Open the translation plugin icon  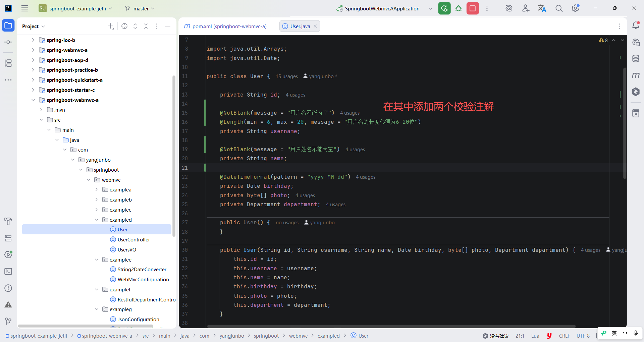click(542, 8)
